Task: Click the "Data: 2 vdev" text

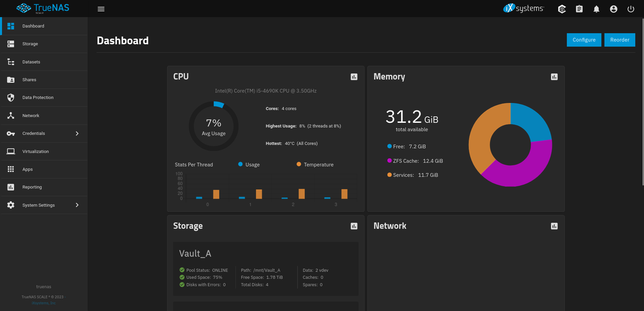Action: point(315,270)
